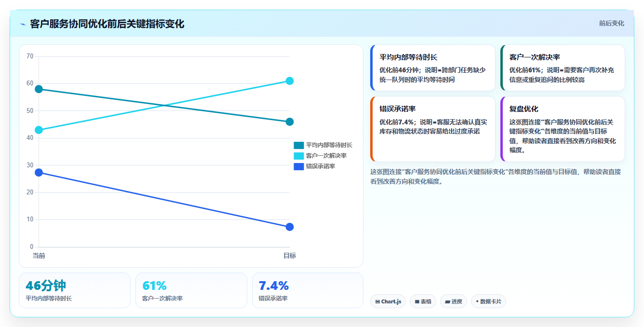Select the 平均内部等待时长 info card title
The width and height of the screenshot is (644, 327).
pos(408,57)
